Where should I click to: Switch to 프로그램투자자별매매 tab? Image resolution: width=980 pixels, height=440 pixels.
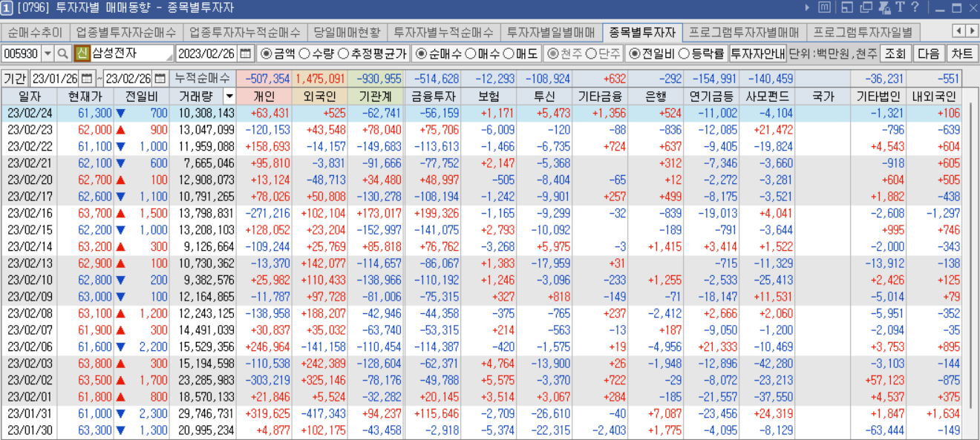[x=744, y=33]
